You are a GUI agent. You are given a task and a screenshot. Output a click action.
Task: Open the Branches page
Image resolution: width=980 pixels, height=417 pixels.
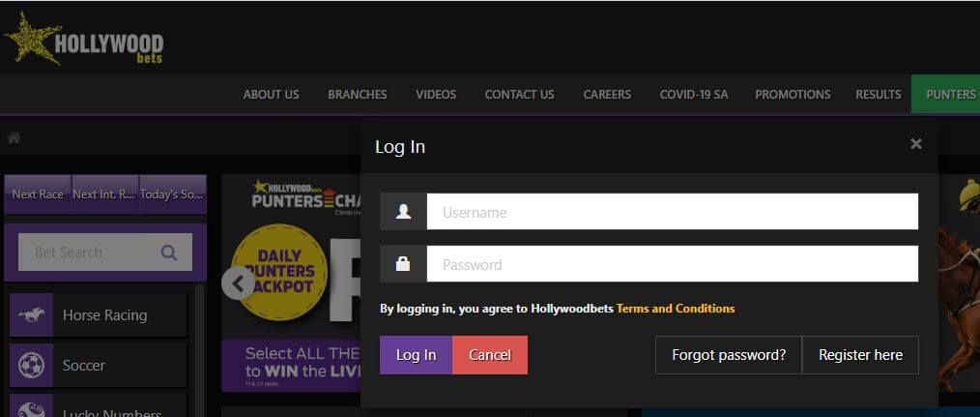coord(358,95)
